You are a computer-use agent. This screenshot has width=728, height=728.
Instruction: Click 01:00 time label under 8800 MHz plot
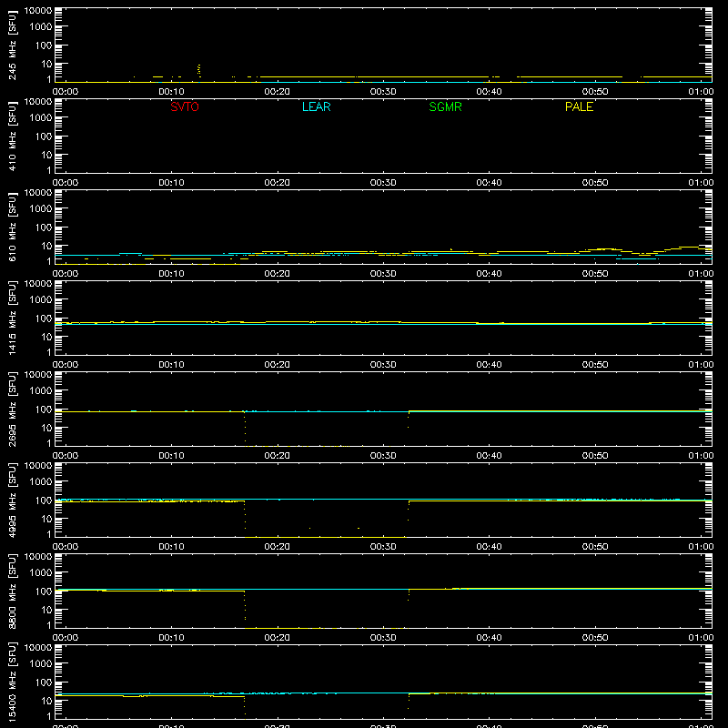tap(701, 638)
